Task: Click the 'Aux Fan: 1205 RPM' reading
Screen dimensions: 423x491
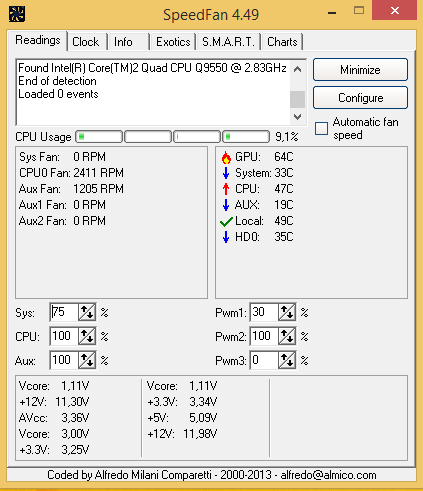Action: pyautogui.click(x=71, y=189)
